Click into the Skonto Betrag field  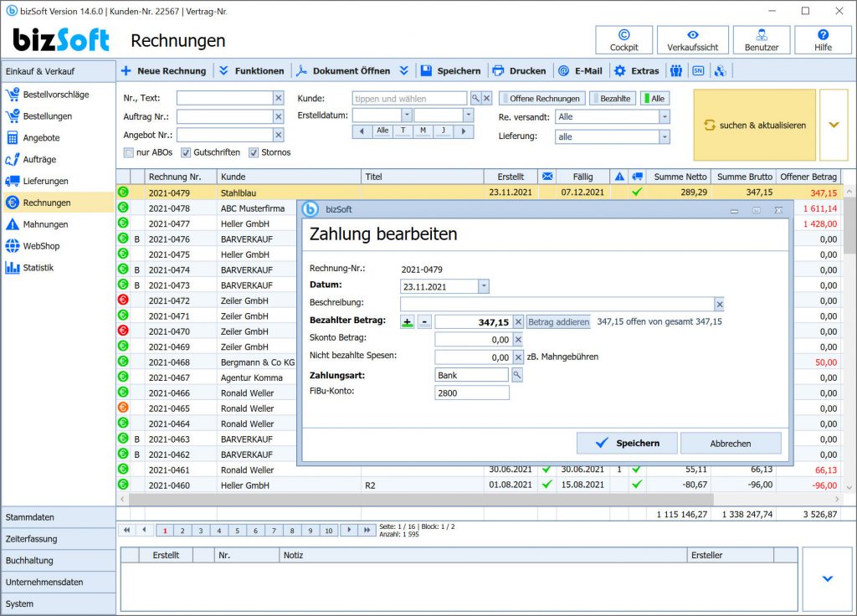tap(474, 340)
